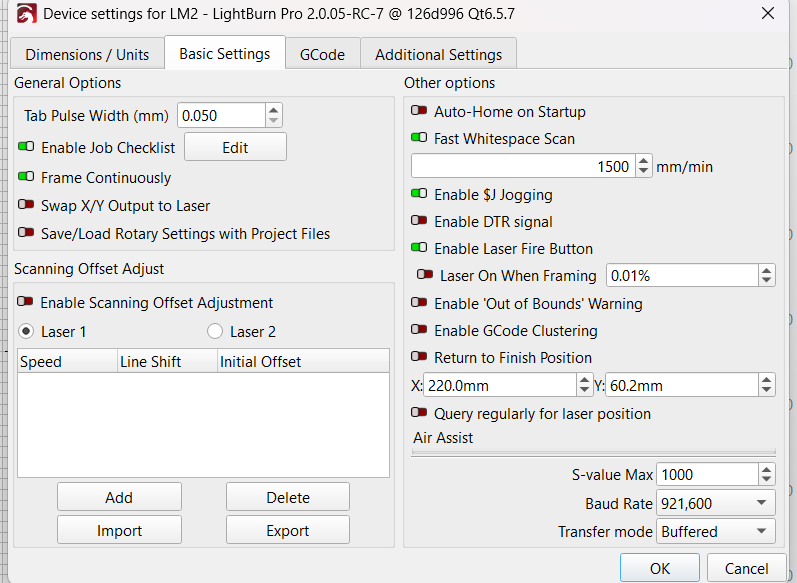The height and width of the screenshot is (583, 797).
Task: Toggle Enable Job Checklist switch
Action: point(27,148)
